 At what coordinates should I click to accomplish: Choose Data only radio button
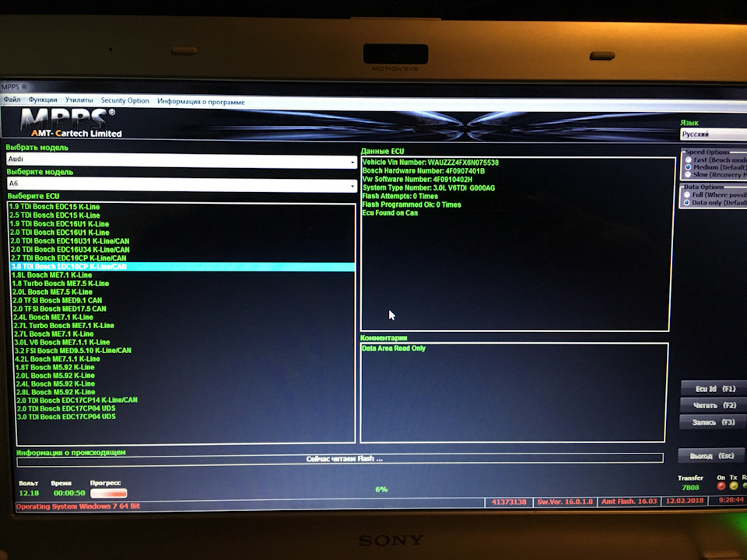(x=687, y=203)
